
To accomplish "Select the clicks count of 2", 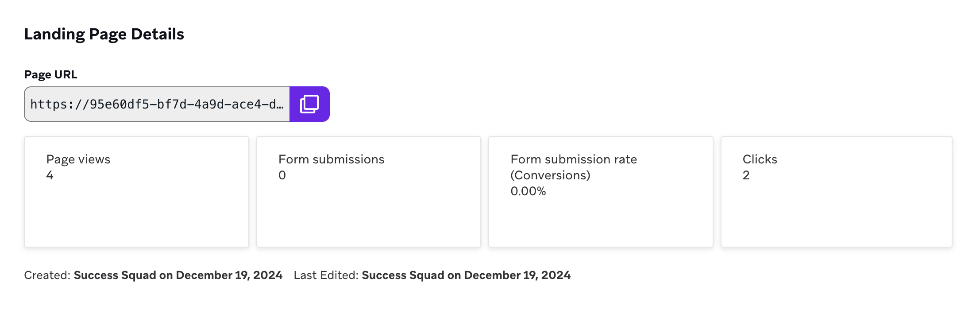I will [x=746, y=175].
